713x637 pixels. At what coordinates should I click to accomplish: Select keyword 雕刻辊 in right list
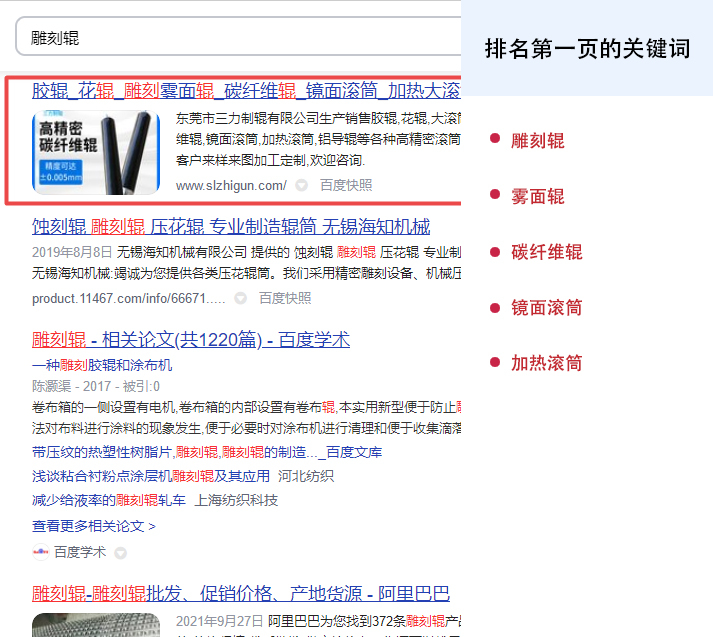pos(537,140)
